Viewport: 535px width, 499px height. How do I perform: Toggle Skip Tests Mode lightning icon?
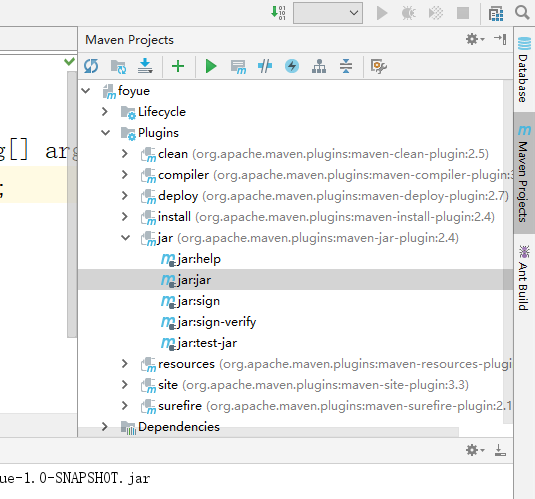pos(292,66)
